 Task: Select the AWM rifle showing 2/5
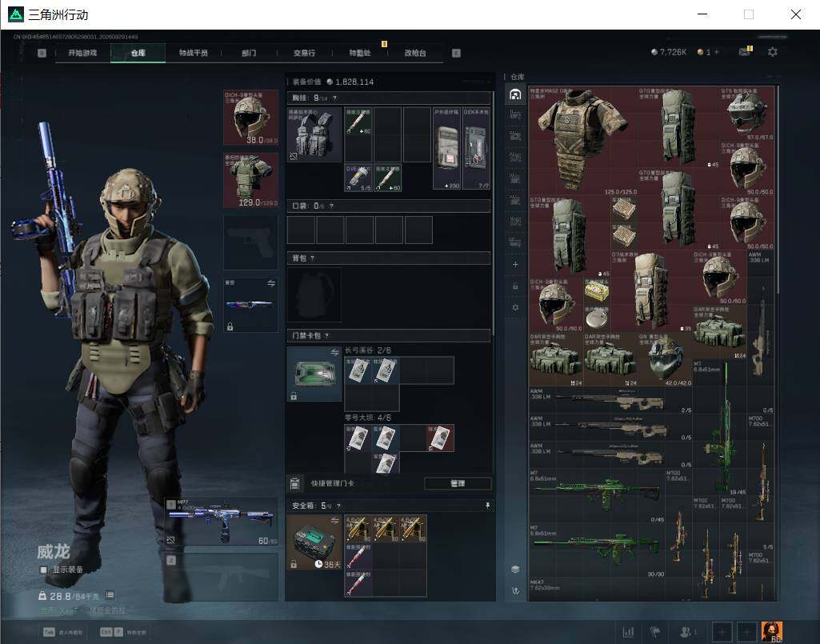[611, 401]
